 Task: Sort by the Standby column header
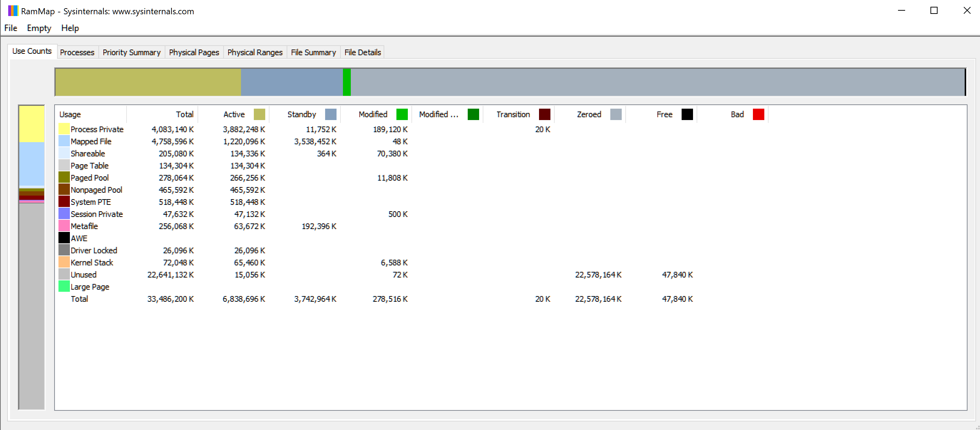click(x=301, y=114)
